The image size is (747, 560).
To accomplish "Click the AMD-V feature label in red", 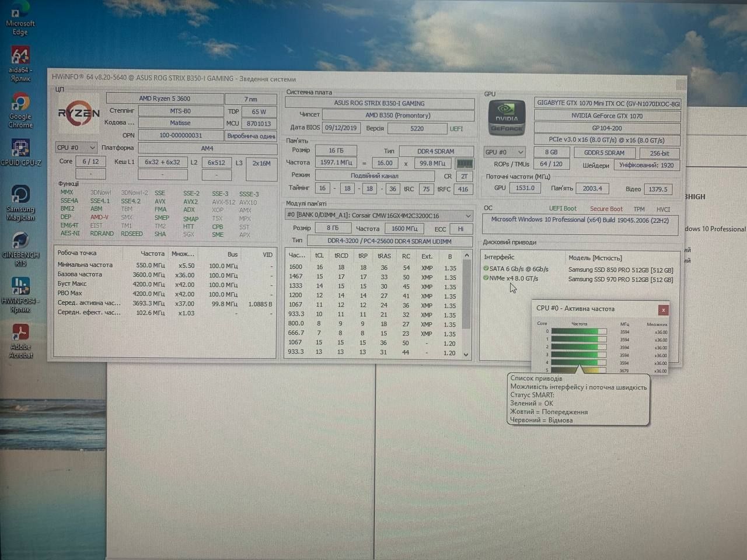I will pos(99,217).
